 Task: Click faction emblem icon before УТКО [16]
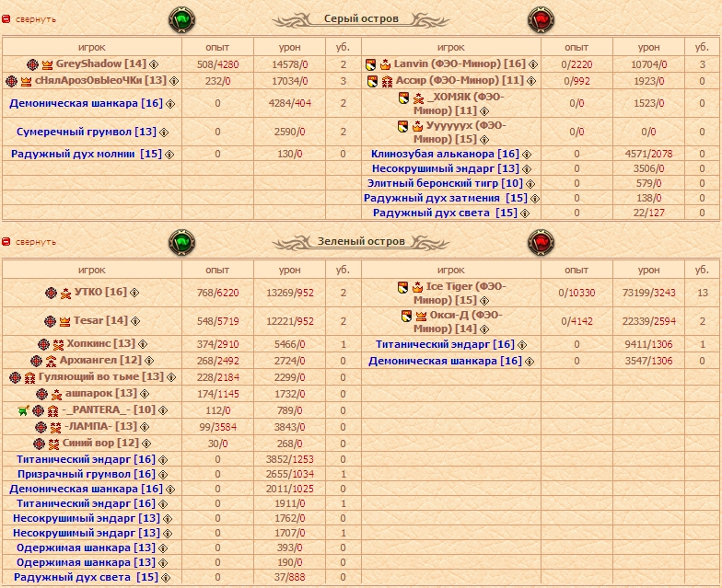(52, 293)
